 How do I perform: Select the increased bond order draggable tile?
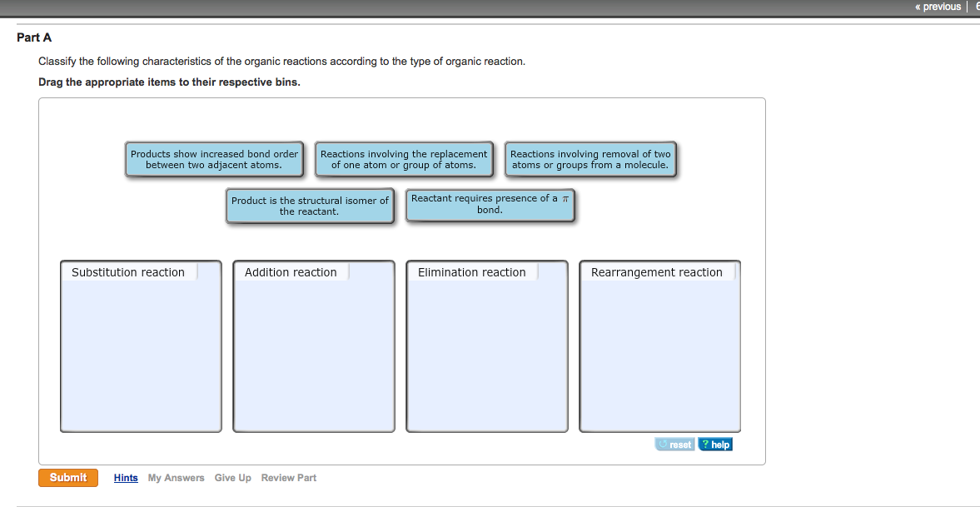tap(213, 159)
